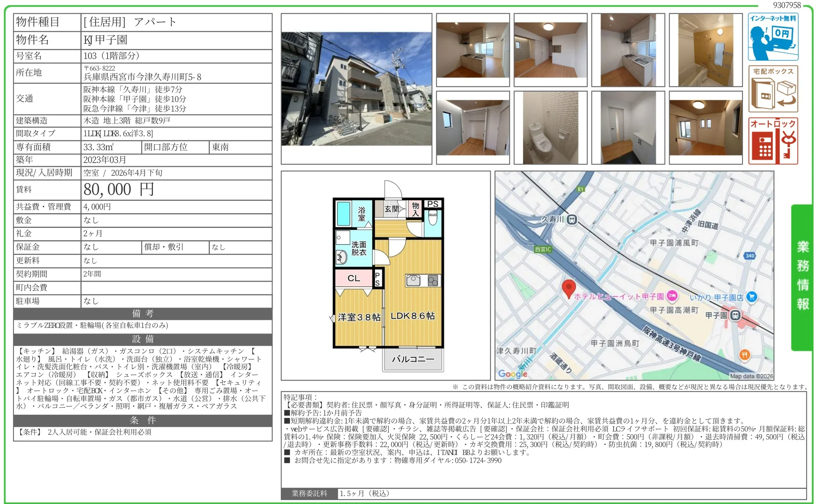Click the route 340 road badge on map
Viewport: 819px width, 504px height.
point(750,256)
